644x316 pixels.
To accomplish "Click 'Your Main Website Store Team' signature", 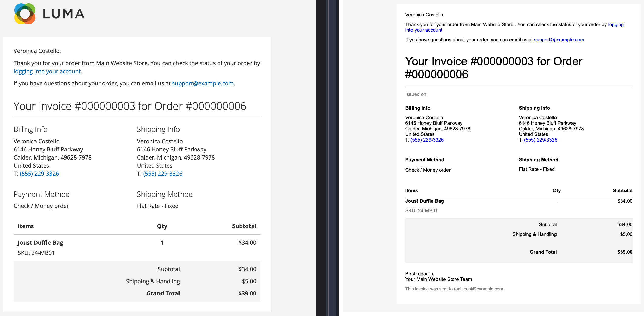I will click(x=438, y=279).
